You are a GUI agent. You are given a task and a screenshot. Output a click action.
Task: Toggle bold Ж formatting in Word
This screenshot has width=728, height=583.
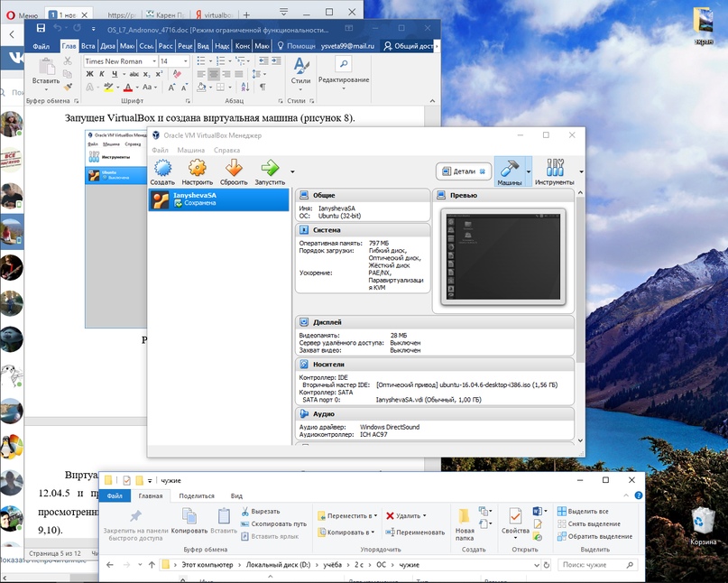[x=89, y=74]
